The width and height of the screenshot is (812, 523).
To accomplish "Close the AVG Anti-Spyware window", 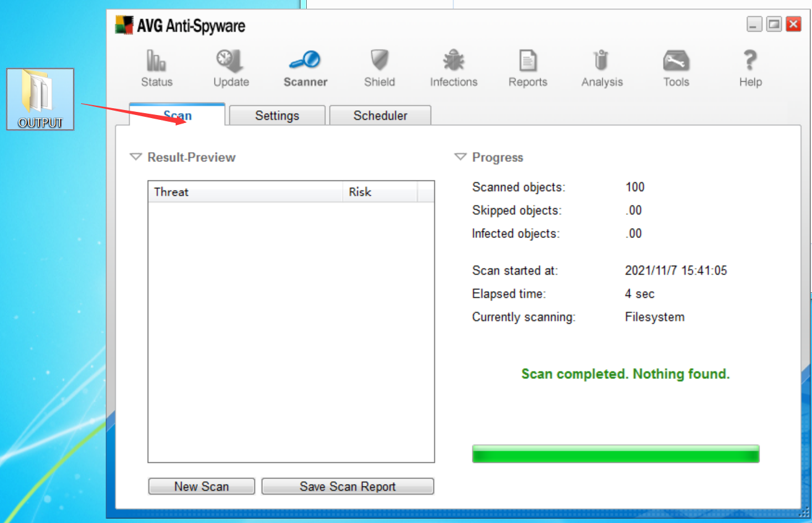I will pyautogui.click(x=793, y=25).
